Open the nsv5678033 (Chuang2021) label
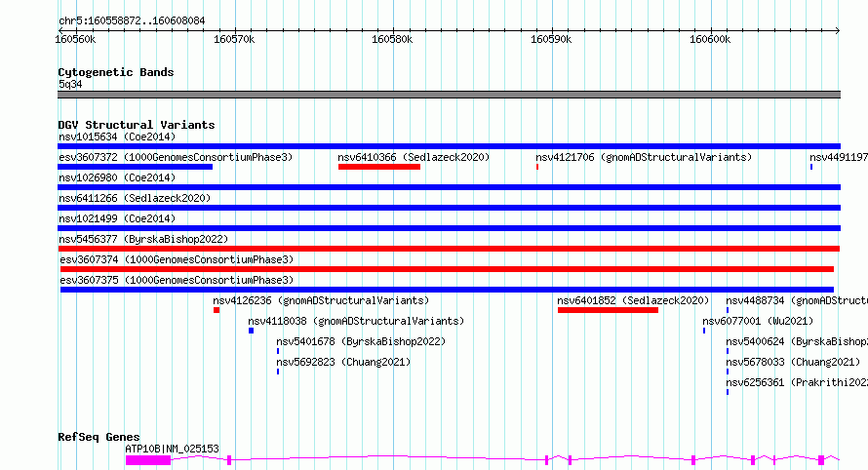 click(x=793, y=362)
